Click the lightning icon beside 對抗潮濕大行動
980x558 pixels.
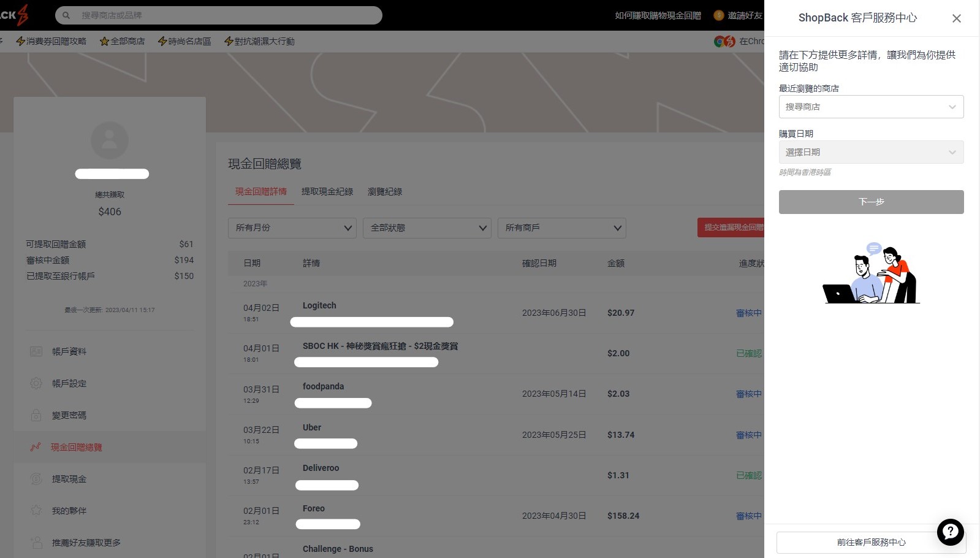tap(229, 41)
